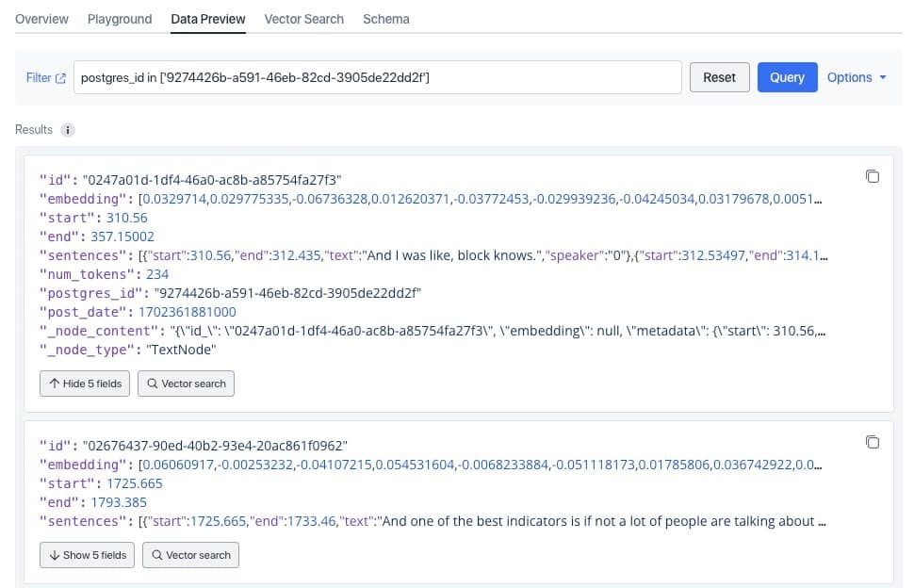
Task: Switch to the Playground tab
Action: pyautogui.click(x=120, y=19)
